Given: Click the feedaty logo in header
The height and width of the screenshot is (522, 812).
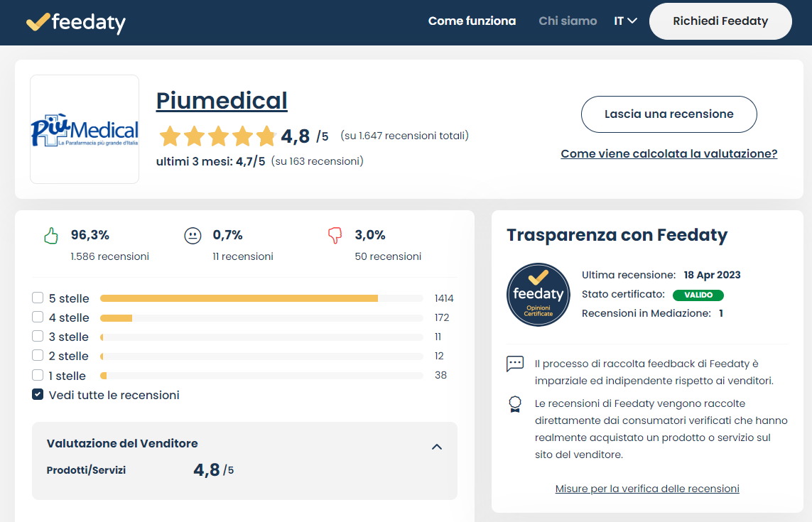Looking at the screenshot, I should pos(76,22).
